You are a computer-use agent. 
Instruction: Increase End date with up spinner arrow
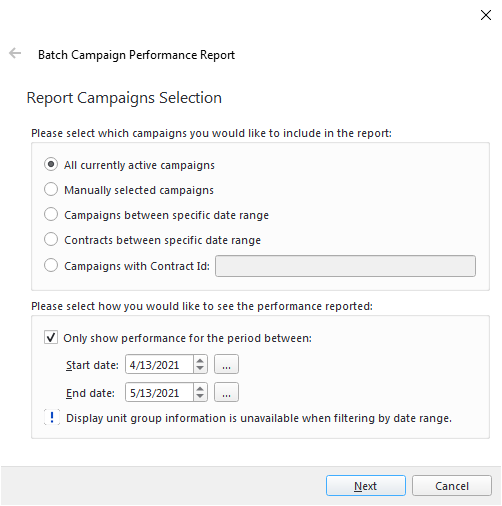(x=200, y=389)
